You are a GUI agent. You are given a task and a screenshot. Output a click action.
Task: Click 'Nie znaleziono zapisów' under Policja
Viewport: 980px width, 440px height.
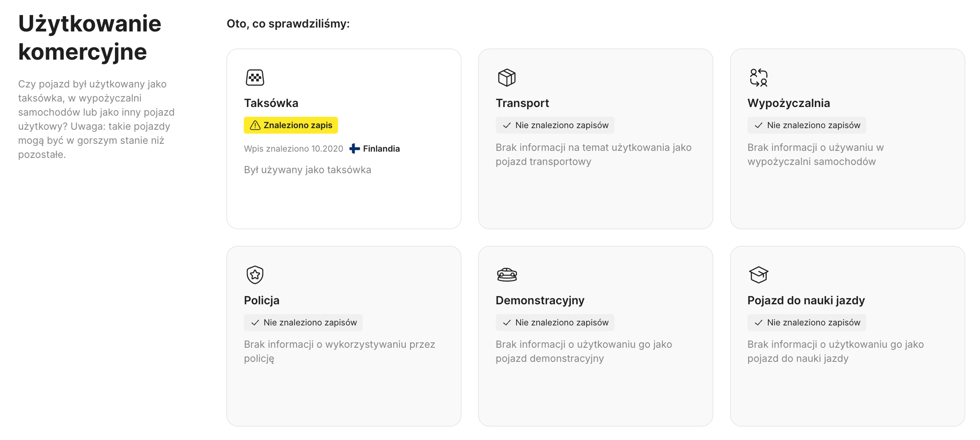tap(303, 323)
